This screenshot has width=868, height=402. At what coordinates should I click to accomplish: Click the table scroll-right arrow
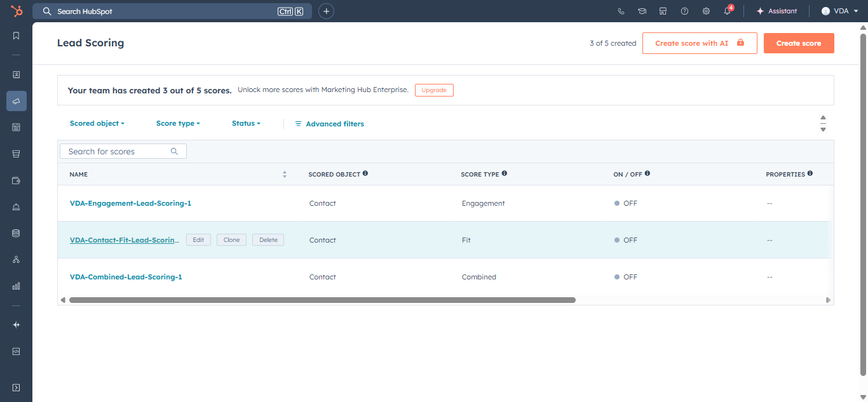point(828,300)
